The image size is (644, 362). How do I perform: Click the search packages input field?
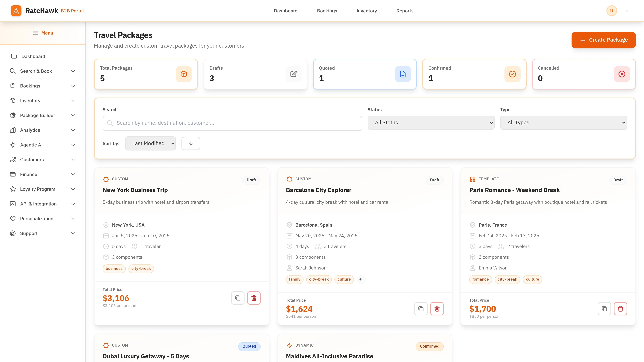pos(232,123)
